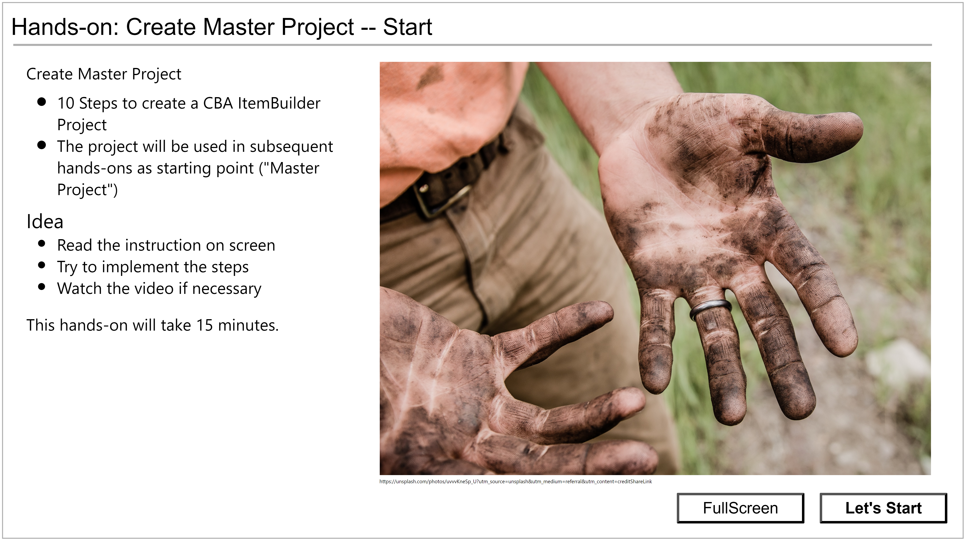The height and width of the screenshot is (551, 980).
Task: Click the horizontal rule below the title
Action: coord(472,45)
